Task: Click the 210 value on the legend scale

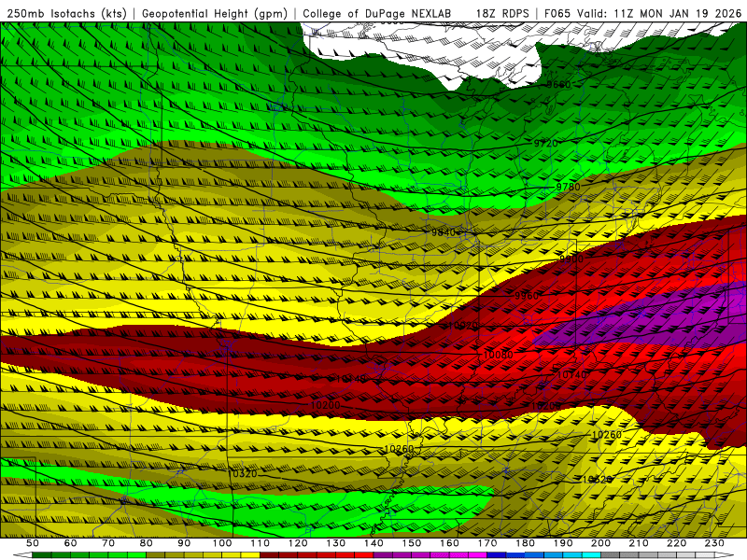Action: click(x=639, y=543)
